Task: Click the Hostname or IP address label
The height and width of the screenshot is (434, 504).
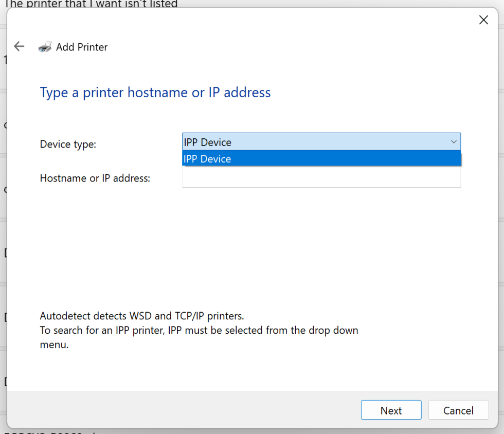Action: coord(95,178)
